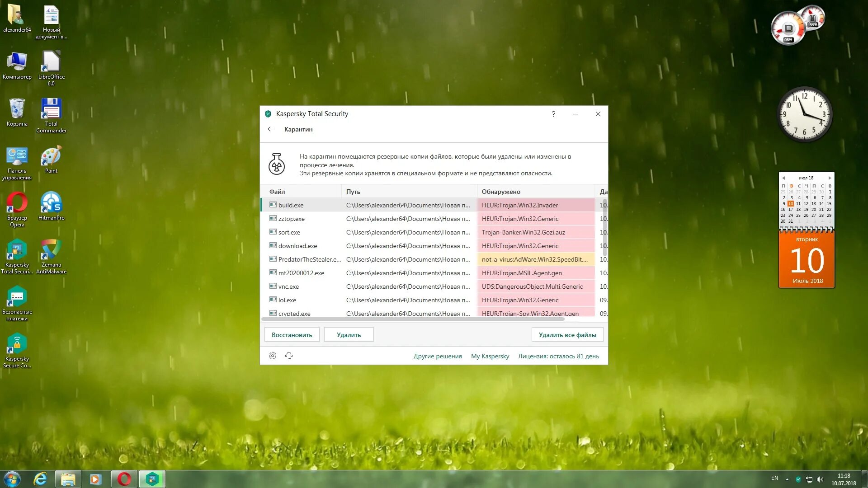Click the CPU meter gadget

coord(788,28)
